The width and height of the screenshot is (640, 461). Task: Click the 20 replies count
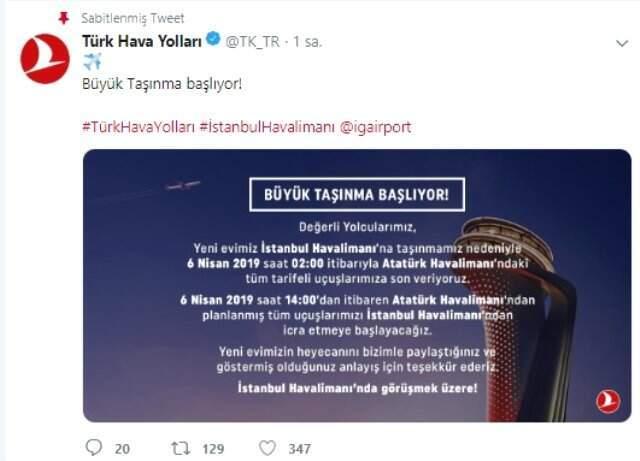[x=122, y=449]
